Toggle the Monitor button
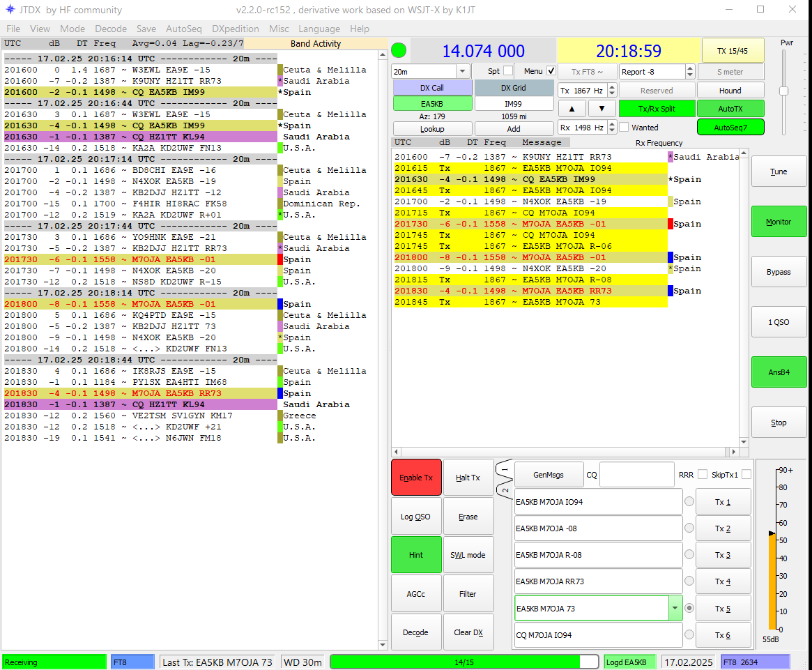The image size is (812, 670). (x=779, y=221)
